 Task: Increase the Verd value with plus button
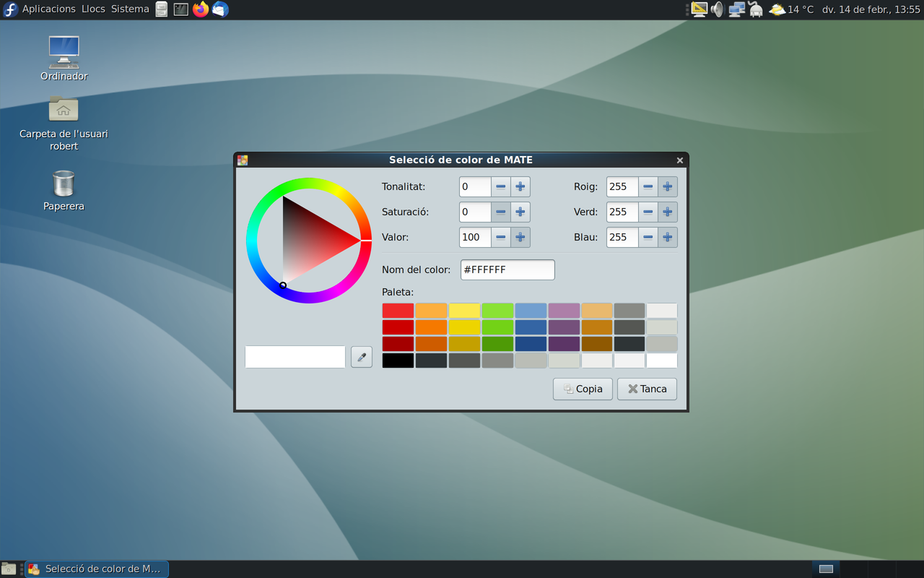click(x=668, y=212)
